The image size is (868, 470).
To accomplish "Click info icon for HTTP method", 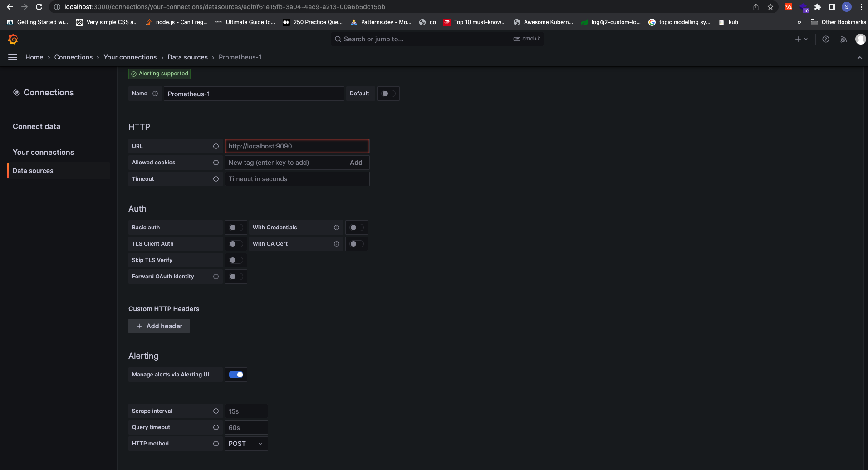I will (x=216, y=444).
